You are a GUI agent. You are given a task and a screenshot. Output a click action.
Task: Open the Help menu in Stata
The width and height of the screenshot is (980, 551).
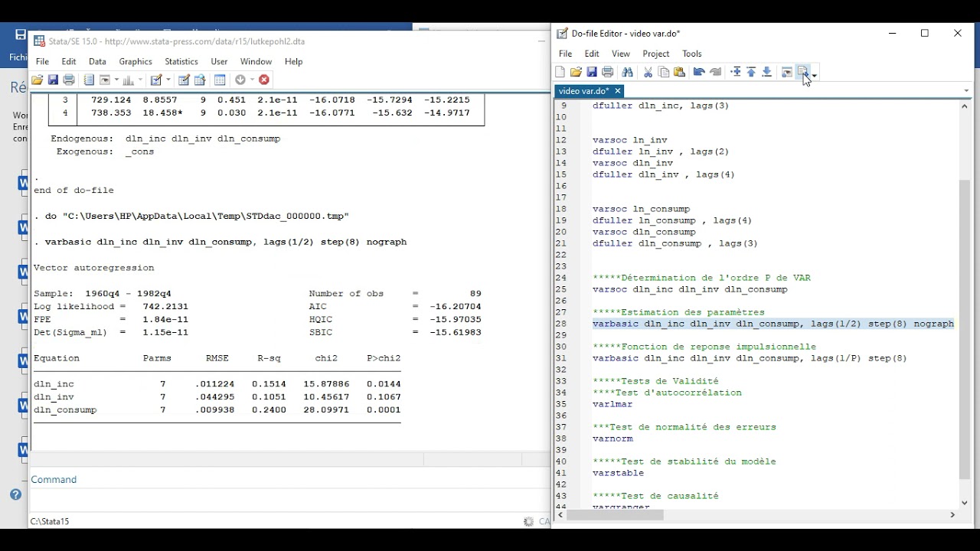click(x=293, y=61)
